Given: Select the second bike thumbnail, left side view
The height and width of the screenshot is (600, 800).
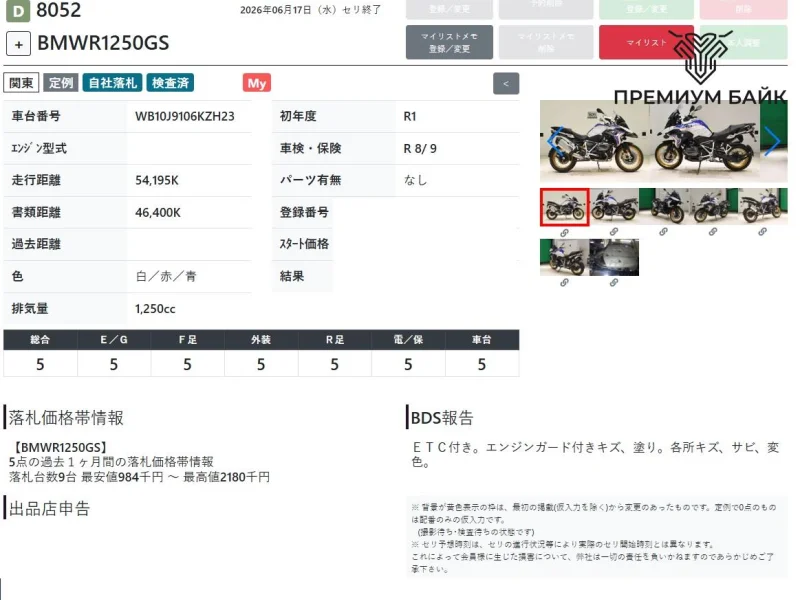Looking at the screenshot, I should [614, 206].
